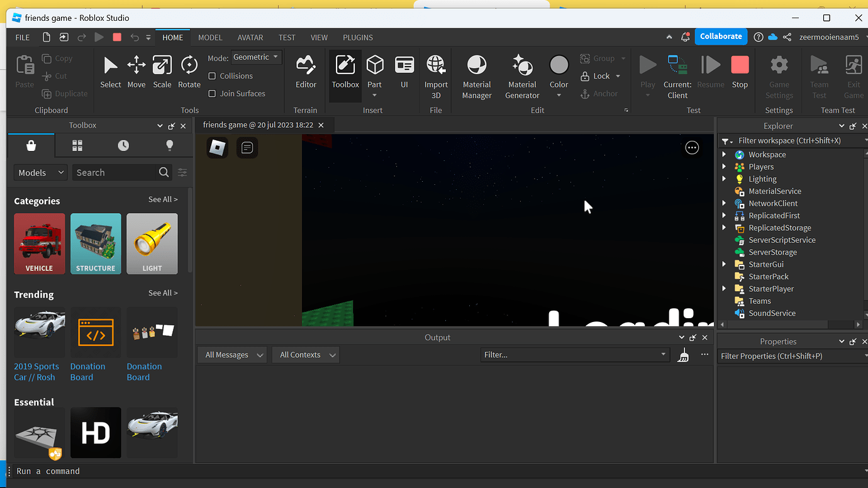Launch Import 3D
868x488 pixels.
(x=436, y=74)
